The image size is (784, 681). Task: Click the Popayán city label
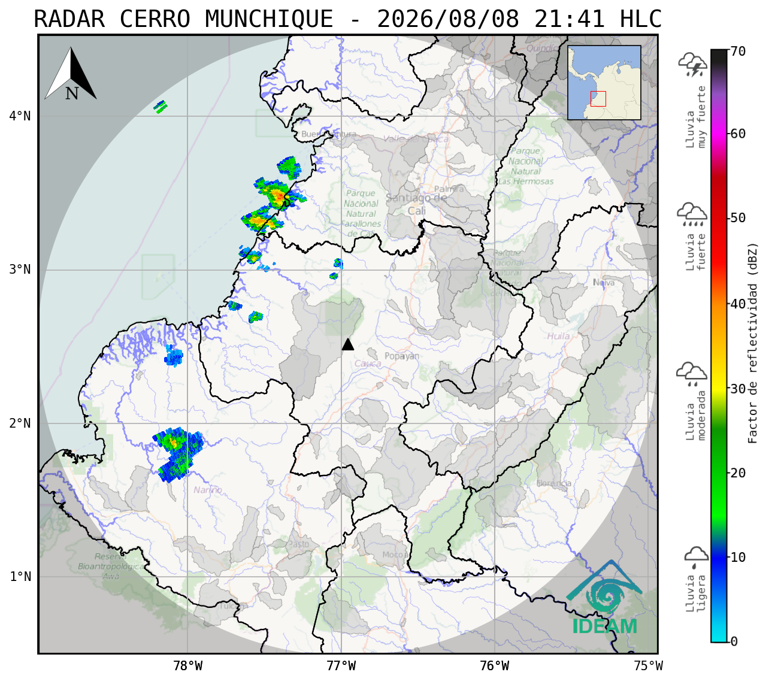[402, 356]
